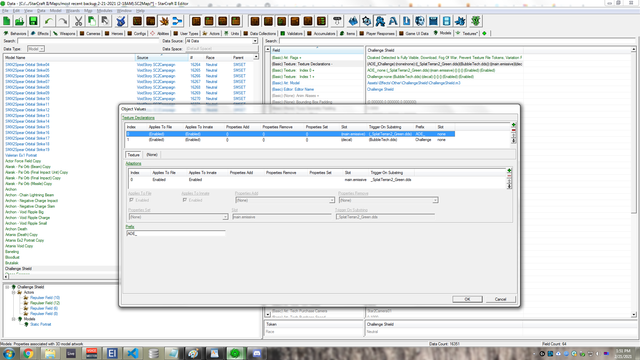Viewport: 640px width, 360px height.
Task: Click the active Data editor module icon
Action: click(x=380, y=21)
